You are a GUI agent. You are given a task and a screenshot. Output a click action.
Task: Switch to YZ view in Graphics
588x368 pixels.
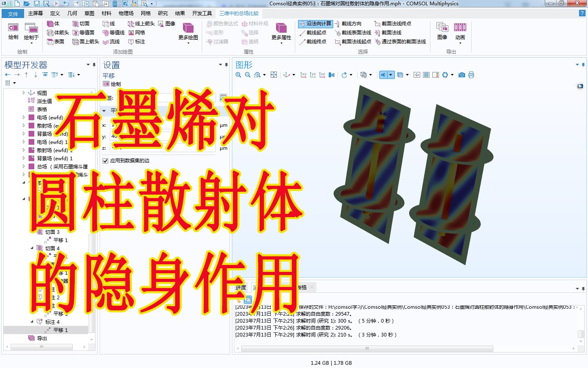pos(313,75)
